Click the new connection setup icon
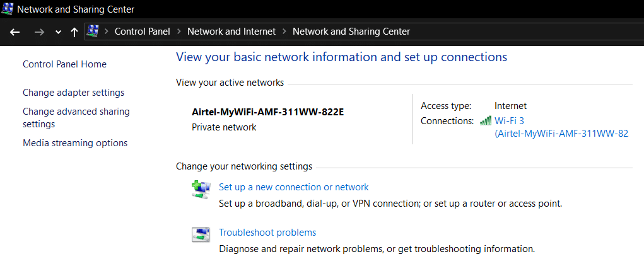 (201, 189)
